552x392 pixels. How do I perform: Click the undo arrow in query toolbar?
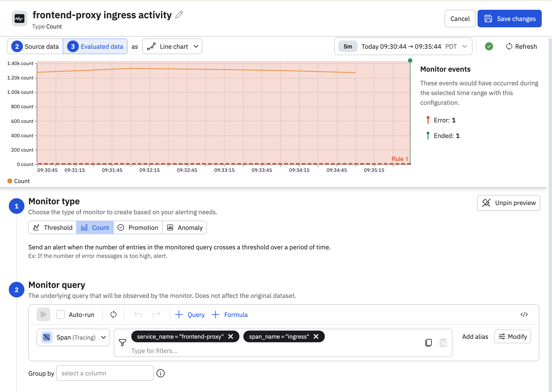pyautogui.click(x=138, y=314)
